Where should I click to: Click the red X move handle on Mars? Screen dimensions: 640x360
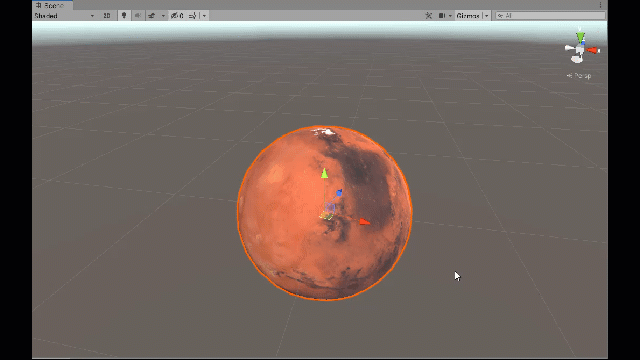pyautogui.click(x=364, y=222)
